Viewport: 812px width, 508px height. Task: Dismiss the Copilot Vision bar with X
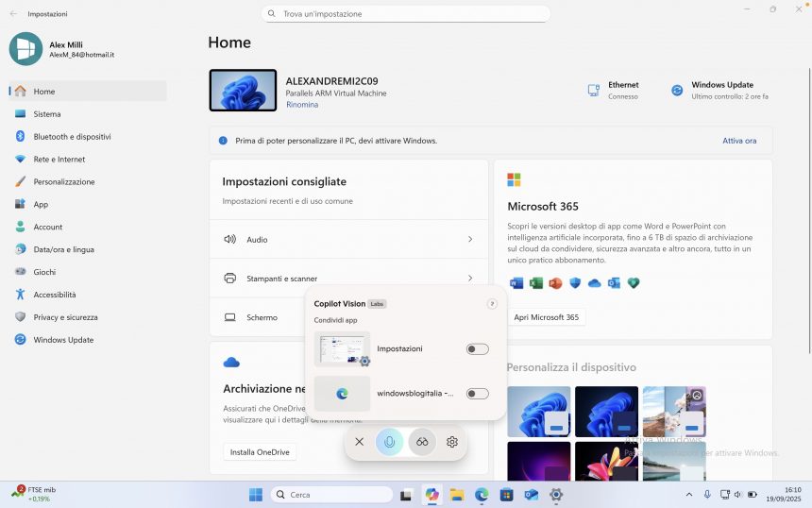tap(359, 442)
